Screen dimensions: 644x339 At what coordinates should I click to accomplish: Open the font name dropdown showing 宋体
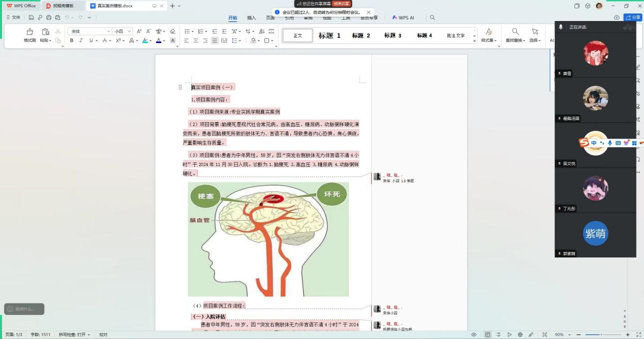pos(89,31)
